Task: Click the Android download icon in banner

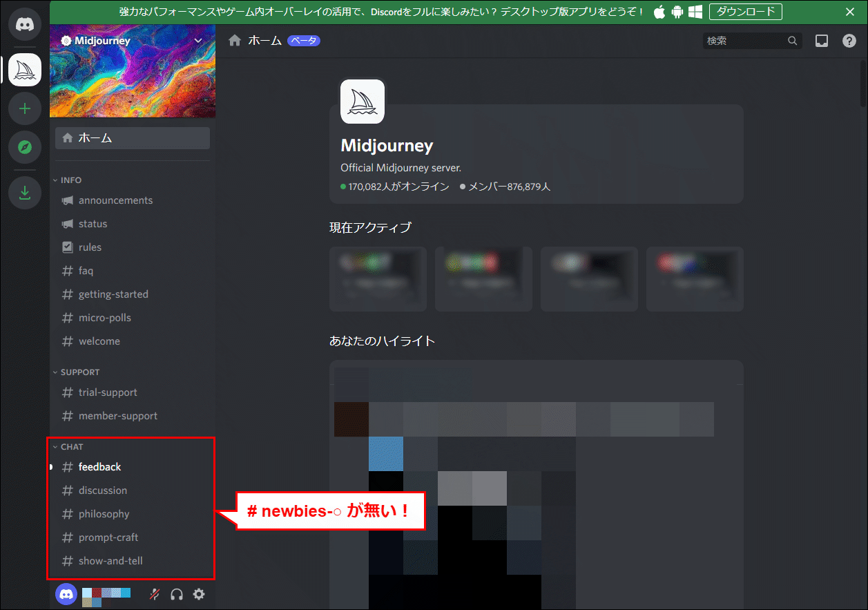Action: click(x=677, y=12)
